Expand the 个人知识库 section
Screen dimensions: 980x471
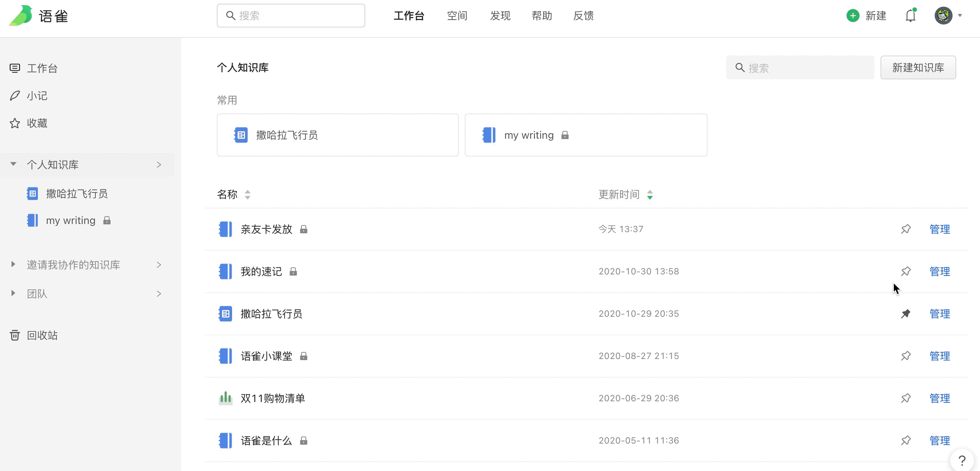point(14,165)
